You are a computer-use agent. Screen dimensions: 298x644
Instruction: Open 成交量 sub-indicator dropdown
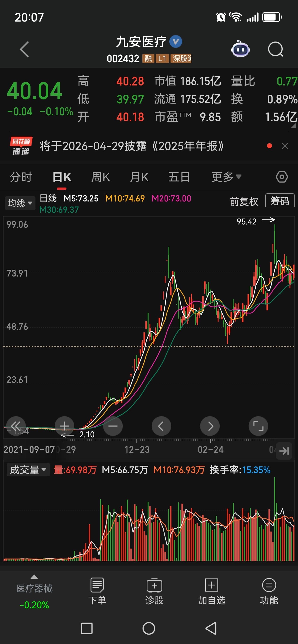[28, 470]
